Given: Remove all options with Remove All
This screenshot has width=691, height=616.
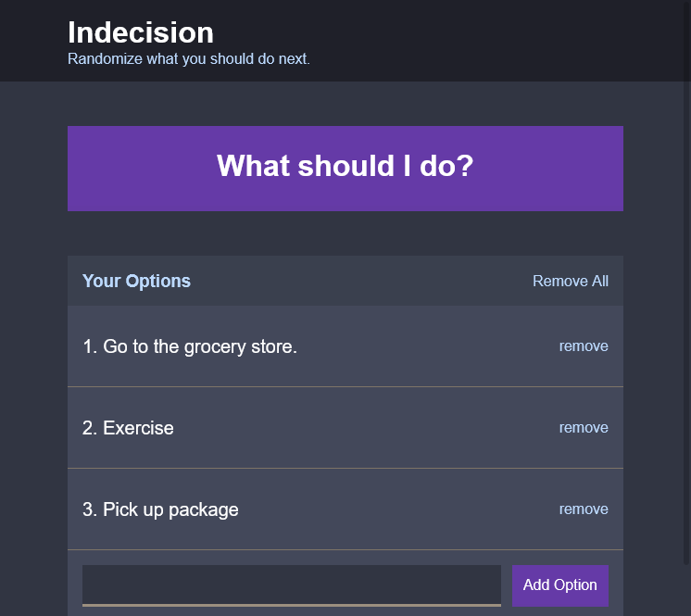Looking at the screenshot, I should [x=571, y=281].
